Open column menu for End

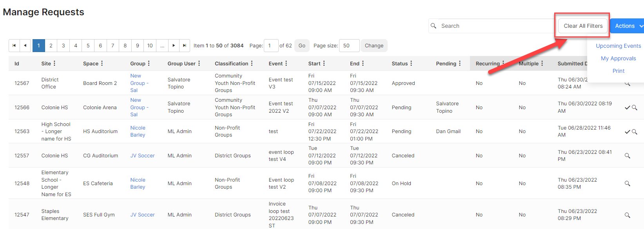[363, 63]
